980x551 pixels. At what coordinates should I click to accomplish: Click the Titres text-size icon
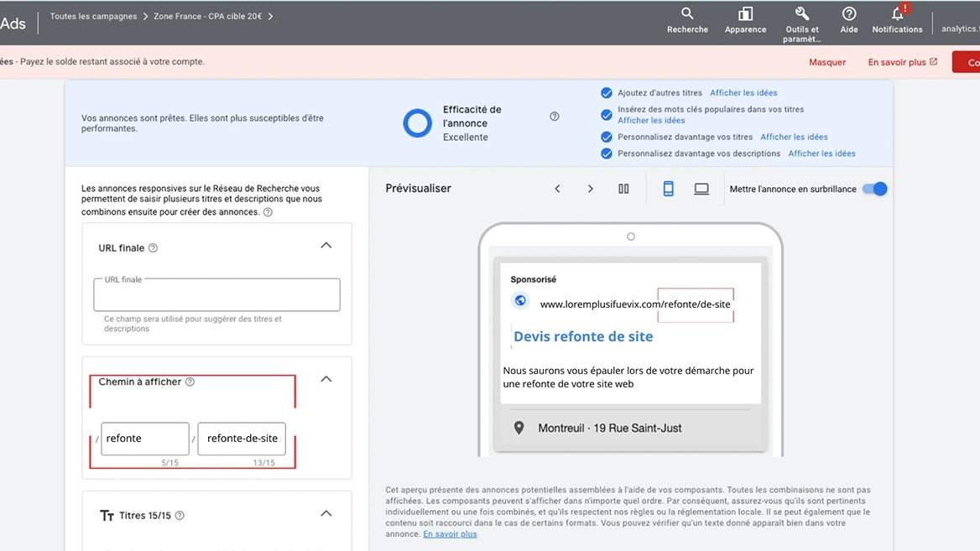pyautogui.click(x=107, y=516)
